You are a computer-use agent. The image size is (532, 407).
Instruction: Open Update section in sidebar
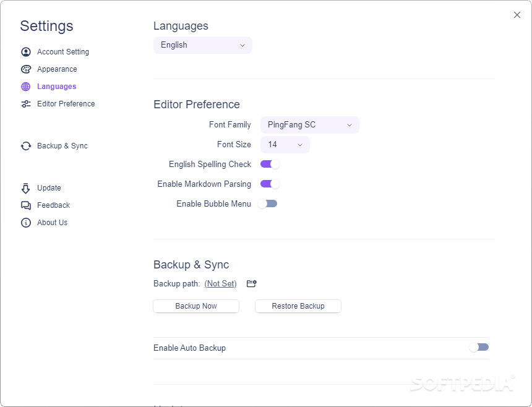[x=49, y=188]
